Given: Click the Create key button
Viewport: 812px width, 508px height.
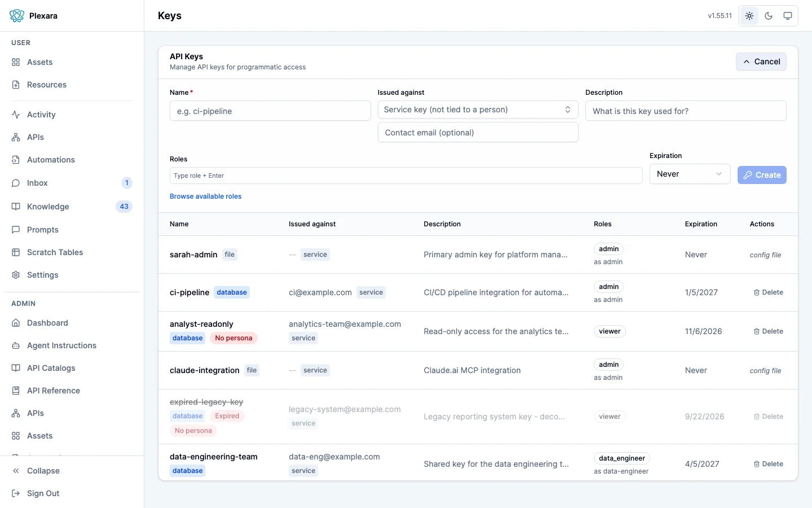Looking at the screenshot, I should (762, 175).
